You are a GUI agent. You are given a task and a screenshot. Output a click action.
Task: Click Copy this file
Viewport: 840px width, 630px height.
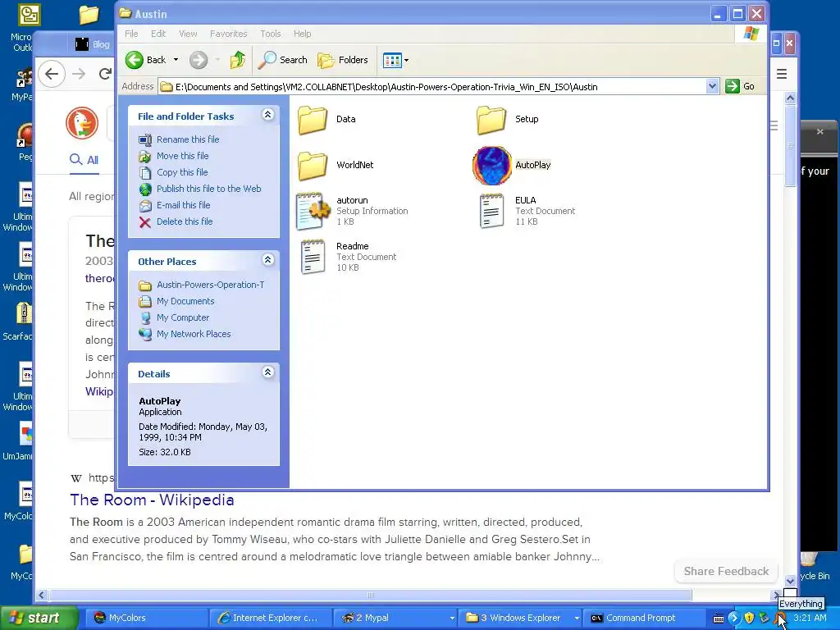click(182, 172)
